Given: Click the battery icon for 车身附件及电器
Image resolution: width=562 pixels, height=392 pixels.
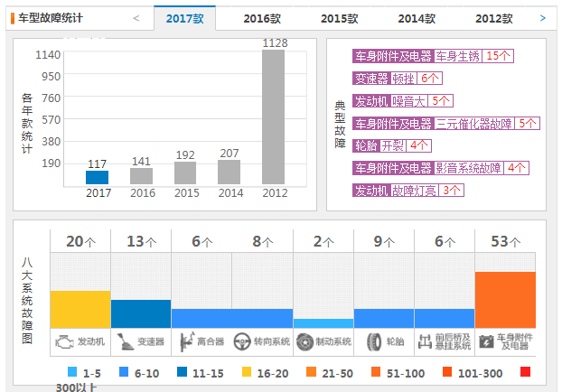Looking at the screenshot, I should 486,341.
